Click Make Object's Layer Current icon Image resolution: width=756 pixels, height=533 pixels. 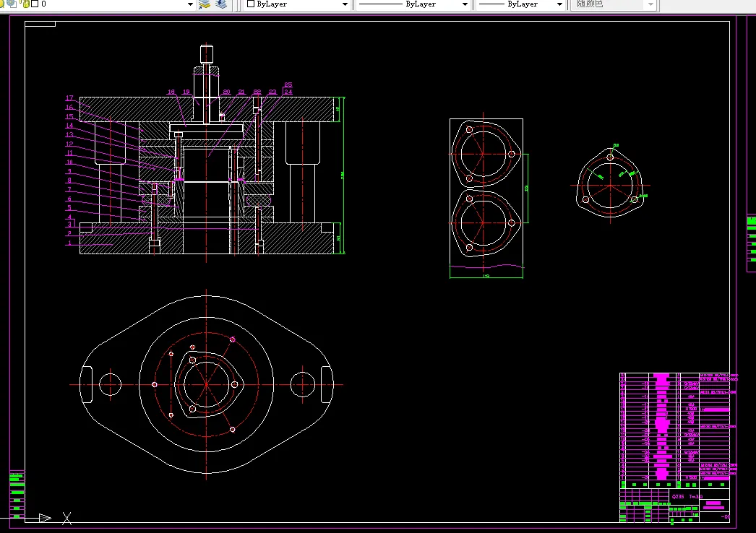point(205,4)
